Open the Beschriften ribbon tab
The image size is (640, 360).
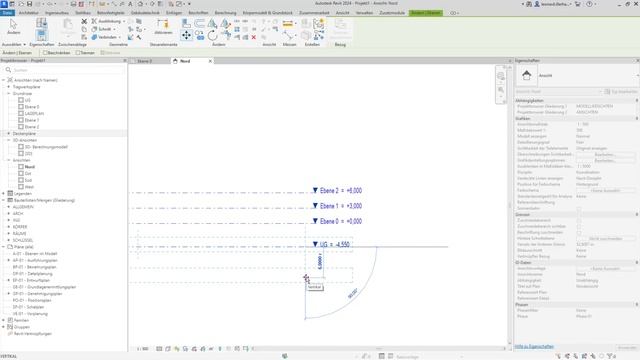(198, 13)
